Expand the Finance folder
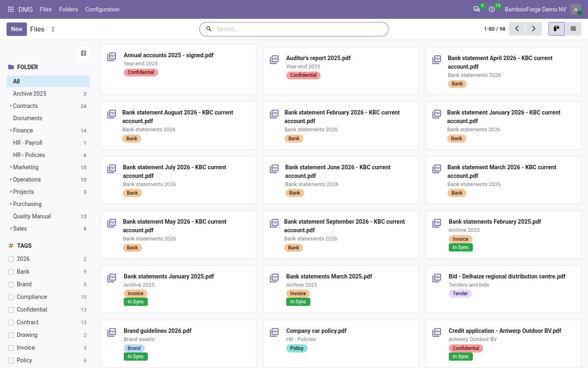Image resolution: width=588 pixels, height=368 pixels. click(x=11, y=130)
